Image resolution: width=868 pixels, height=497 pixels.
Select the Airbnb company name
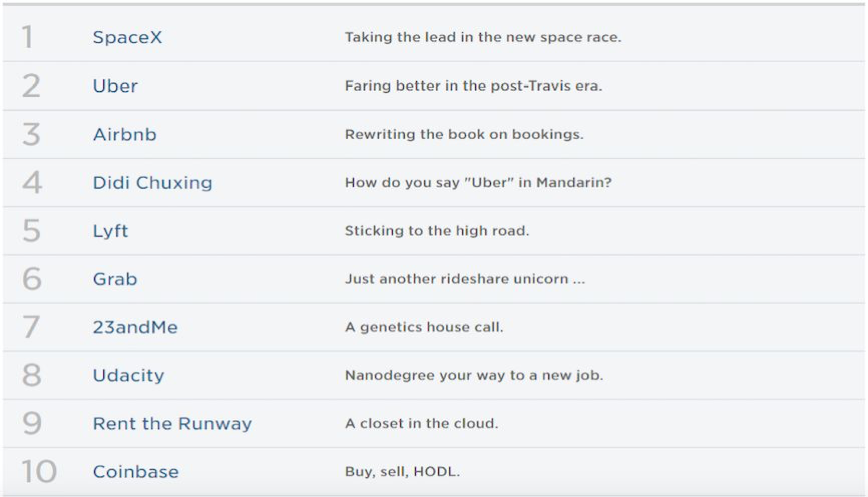click(x=125, y=134)
